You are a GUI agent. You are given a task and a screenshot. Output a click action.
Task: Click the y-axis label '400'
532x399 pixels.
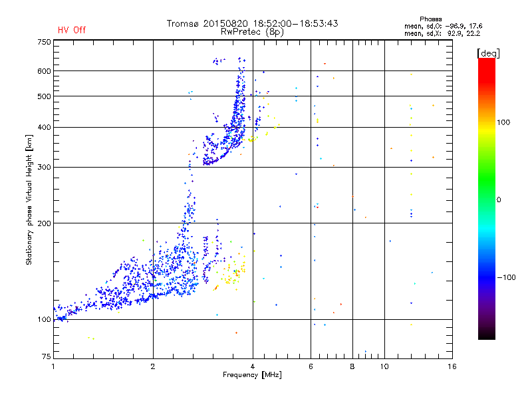[x=44, y=128]
